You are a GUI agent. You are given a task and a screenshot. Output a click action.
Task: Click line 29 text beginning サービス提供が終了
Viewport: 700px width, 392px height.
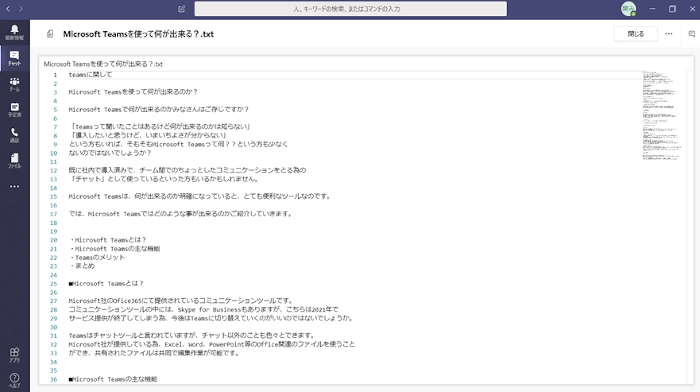tap(212, 318)
